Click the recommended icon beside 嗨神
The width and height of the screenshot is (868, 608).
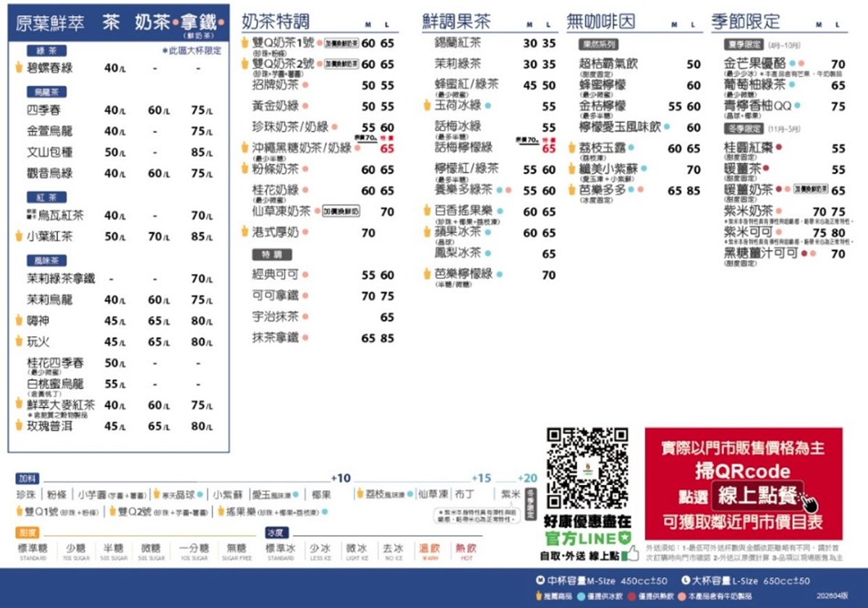click(18, 320)
